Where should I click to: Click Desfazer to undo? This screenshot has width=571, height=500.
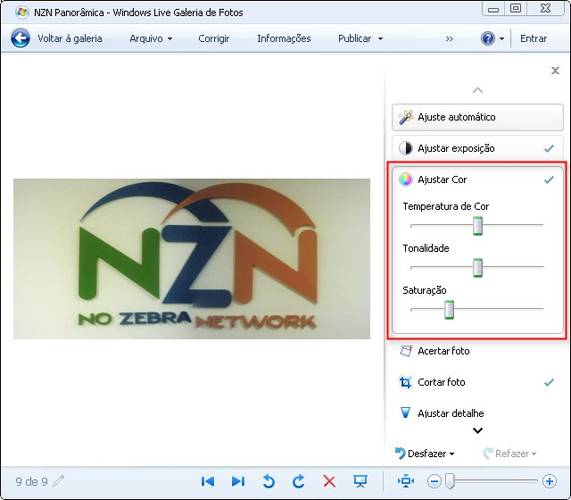[x=421, y=453]
